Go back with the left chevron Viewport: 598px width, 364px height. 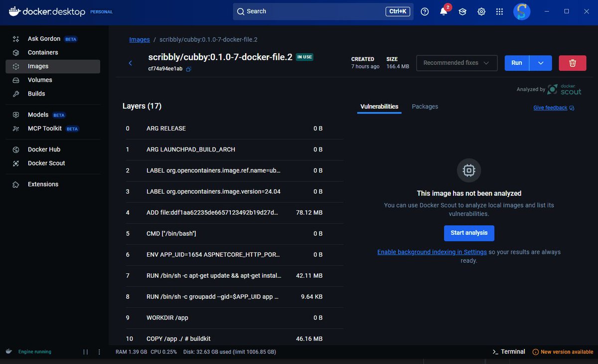[x=131, y=63]
